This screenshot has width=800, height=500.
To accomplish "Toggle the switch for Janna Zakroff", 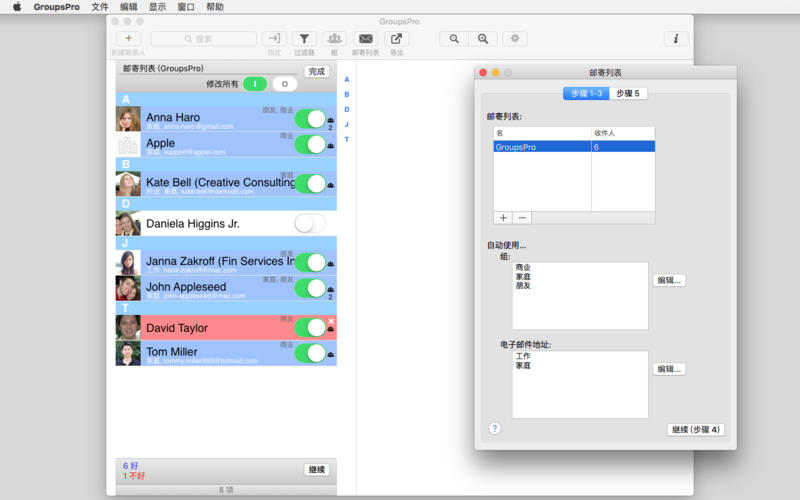I will point(310,263).
